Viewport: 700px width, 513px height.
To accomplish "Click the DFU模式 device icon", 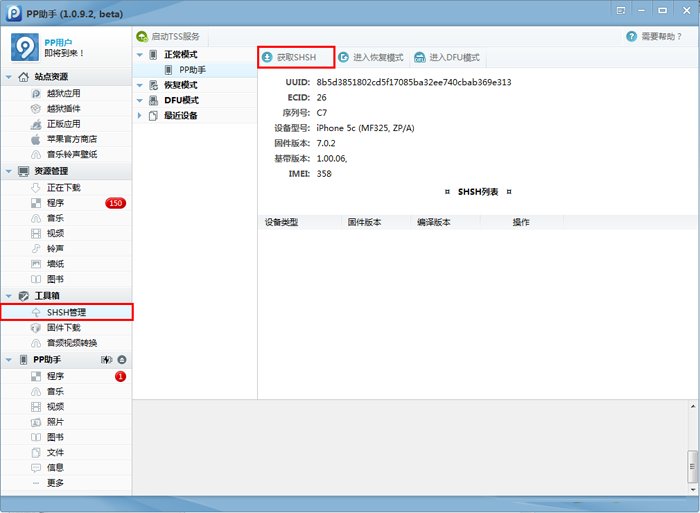I will click(153, 100).
